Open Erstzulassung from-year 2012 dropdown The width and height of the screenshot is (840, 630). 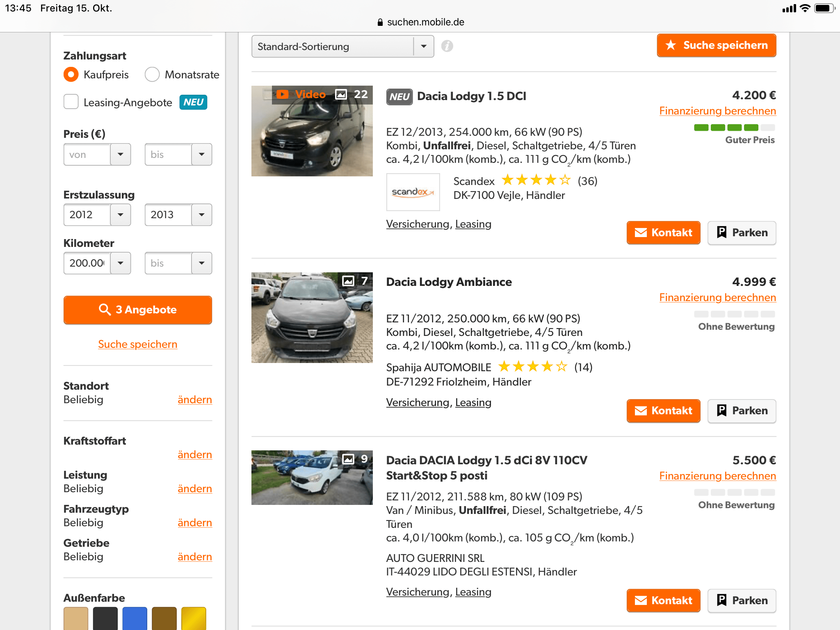(97, 215)
